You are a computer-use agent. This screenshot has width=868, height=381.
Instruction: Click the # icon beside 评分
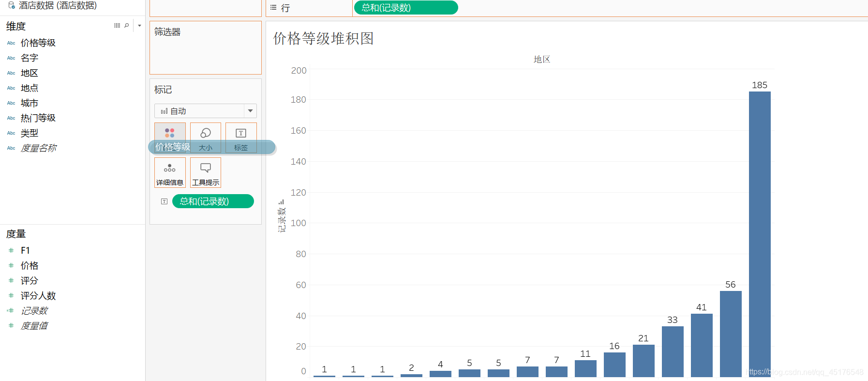click(x=11, y=280)
